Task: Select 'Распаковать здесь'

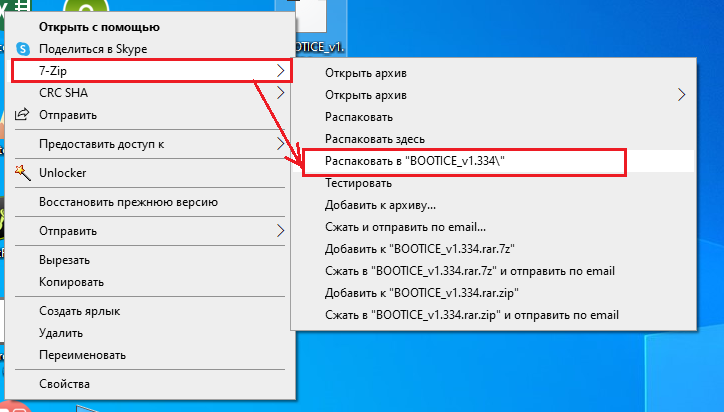Action: [x=374, y=139]
